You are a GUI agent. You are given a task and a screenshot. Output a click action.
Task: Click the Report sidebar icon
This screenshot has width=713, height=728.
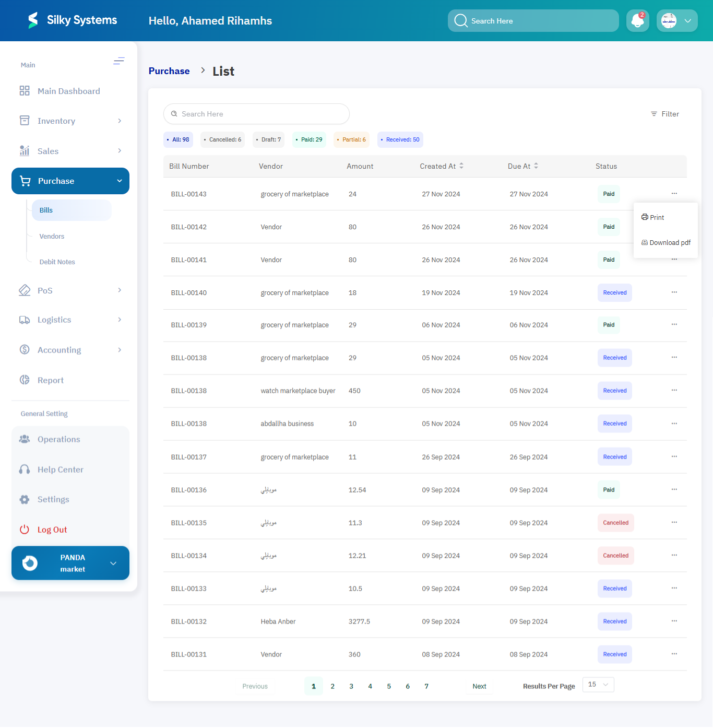click(x=25, y=380)
